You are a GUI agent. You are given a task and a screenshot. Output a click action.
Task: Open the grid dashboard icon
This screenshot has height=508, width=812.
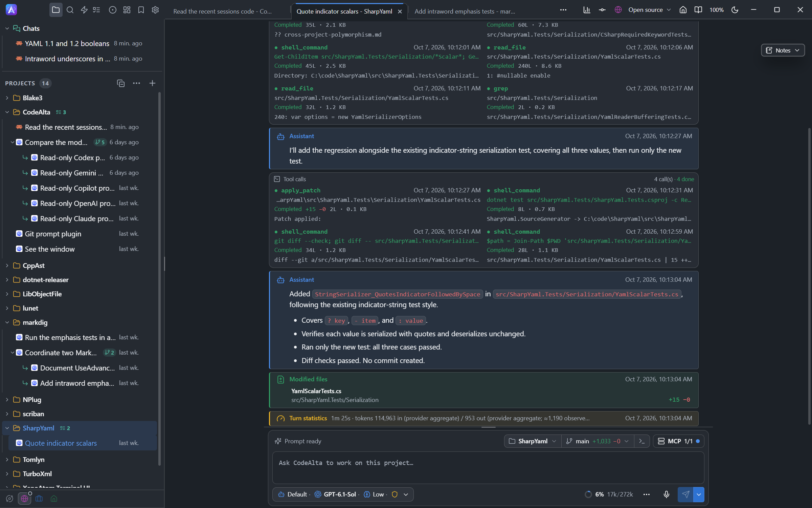coord(127,10)
